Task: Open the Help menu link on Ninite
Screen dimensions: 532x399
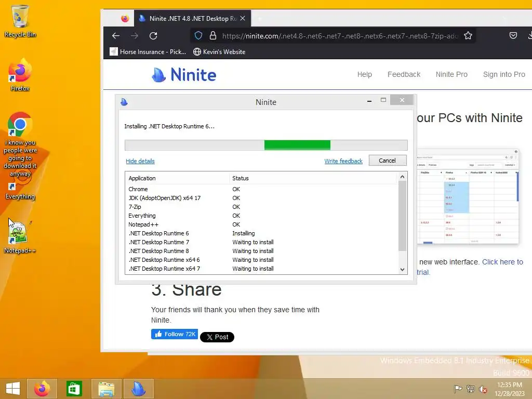Action: click(364, 74)
